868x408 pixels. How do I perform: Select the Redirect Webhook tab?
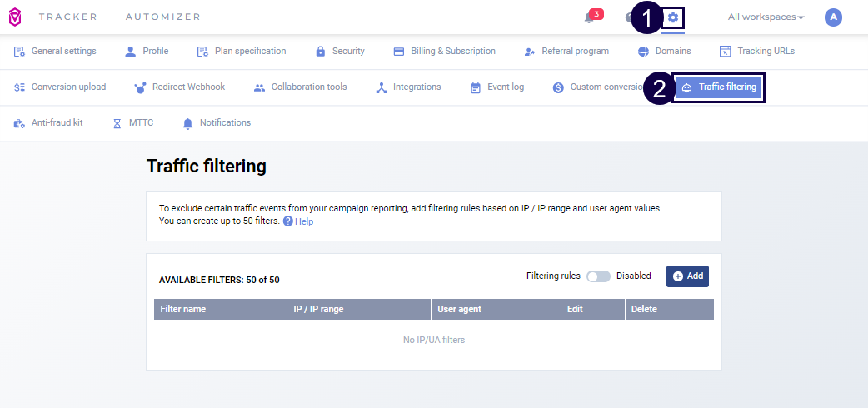180,87
